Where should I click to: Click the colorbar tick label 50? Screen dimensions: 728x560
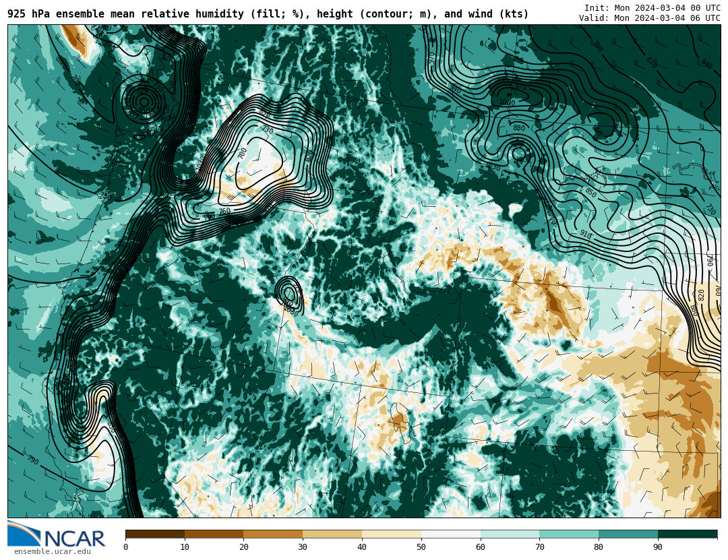[421, 547]
